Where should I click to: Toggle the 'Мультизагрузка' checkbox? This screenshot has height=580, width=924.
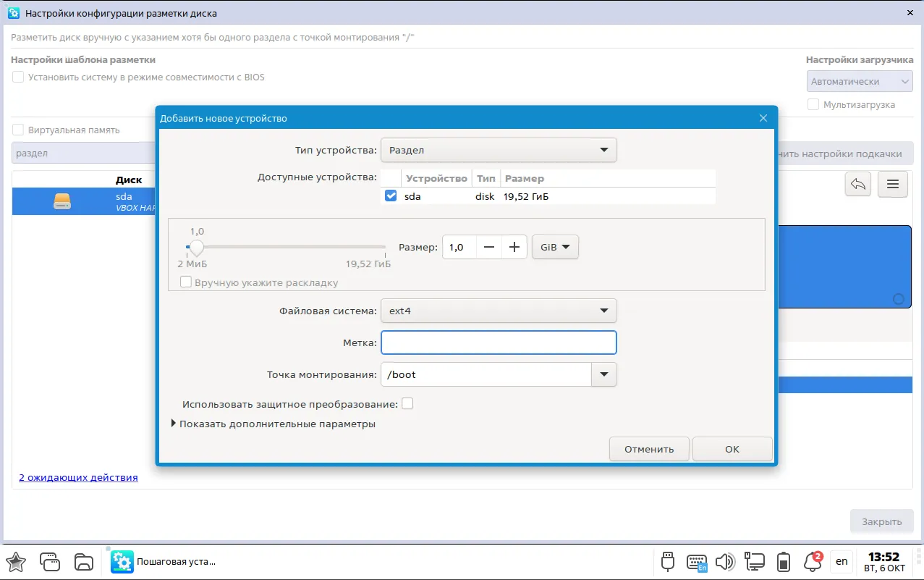(x=813, y=104)
